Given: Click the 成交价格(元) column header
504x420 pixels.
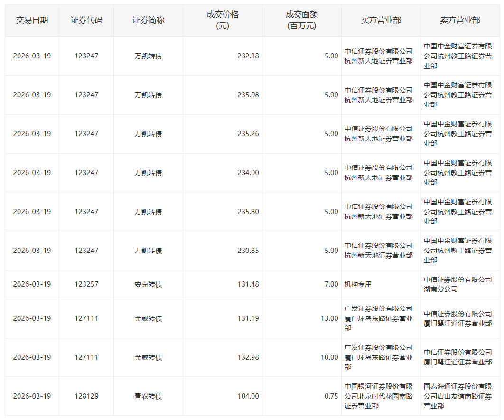Looking at the screenshot, I should 222,20.
